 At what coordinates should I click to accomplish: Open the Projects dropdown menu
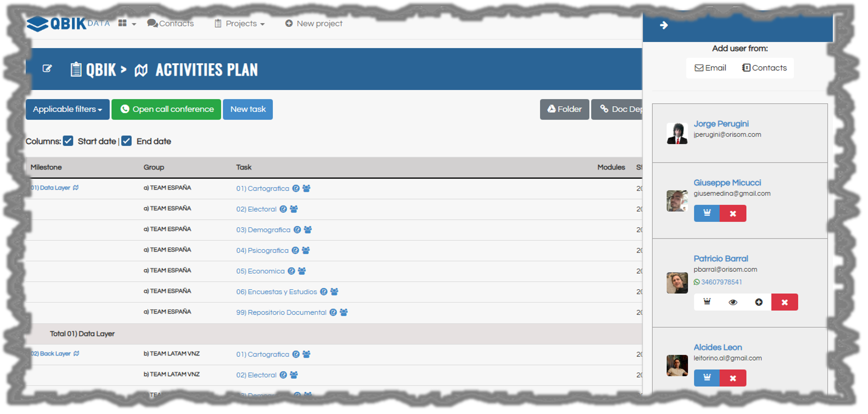click(x=240, y=24)
